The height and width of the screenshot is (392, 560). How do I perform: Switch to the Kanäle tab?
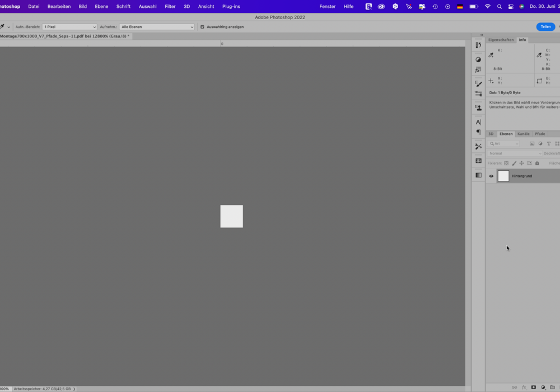click(523, 134)
